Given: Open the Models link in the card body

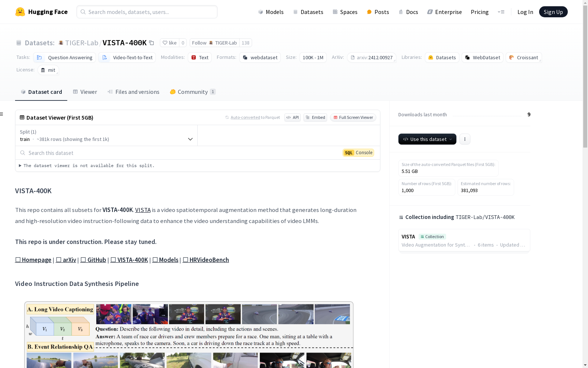Looking at the screenshot, I should pos(165,260).
